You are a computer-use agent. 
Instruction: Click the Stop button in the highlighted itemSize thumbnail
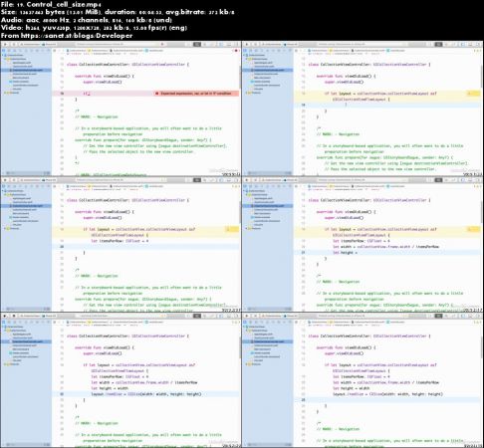(x=14, y=316)
